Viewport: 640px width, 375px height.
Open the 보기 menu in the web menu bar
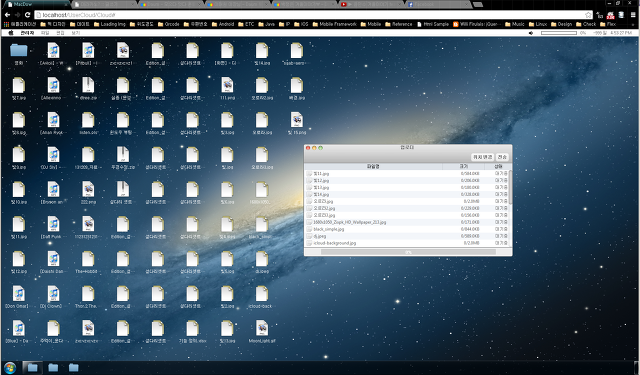click(76, 33)
